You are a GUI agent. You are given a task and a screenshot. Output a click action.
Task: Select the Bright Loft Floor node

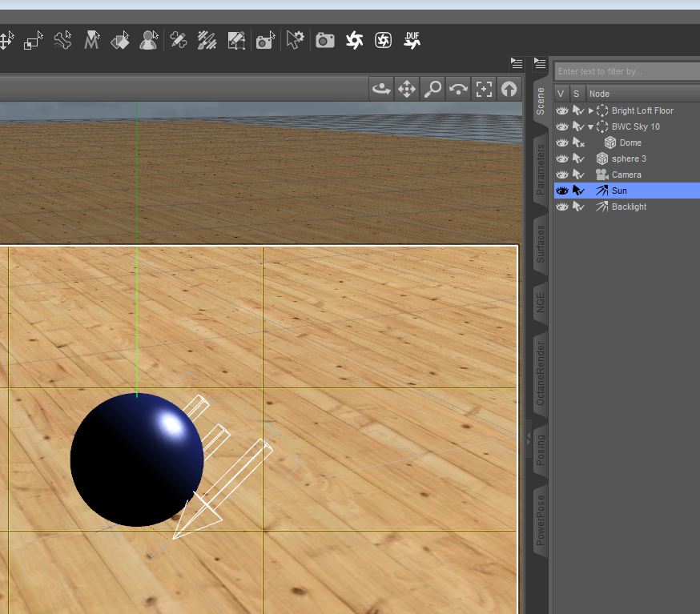click(642, 110)
